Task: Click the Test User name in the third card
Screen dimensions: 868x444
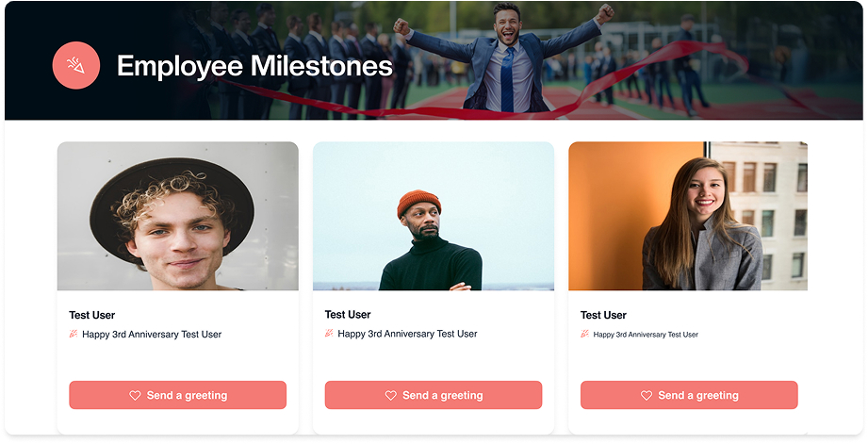Action: click(603, 315)
